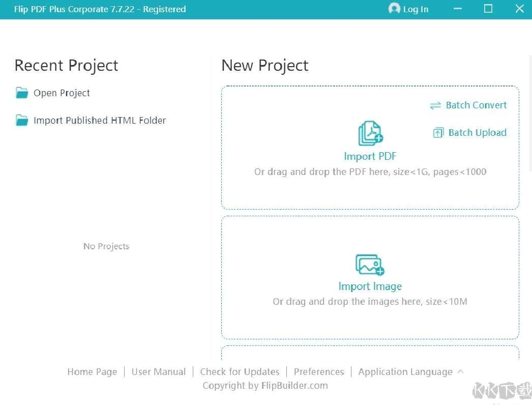Open the User Manual link
The height and width of the screenshot is (405, 532).
point(159,372)
